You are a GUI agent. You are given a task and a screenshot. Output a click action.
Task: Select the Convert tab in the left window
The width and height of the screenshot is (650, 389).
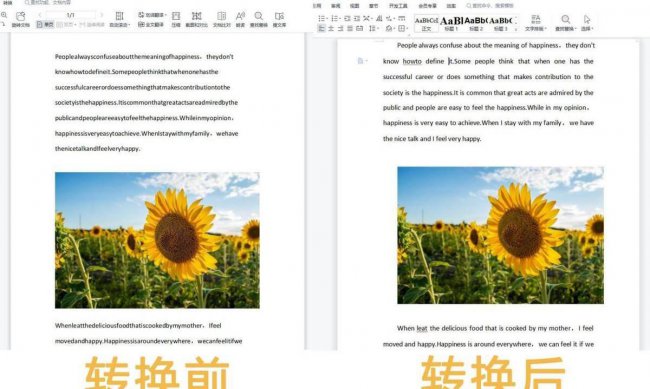(7, 2)
